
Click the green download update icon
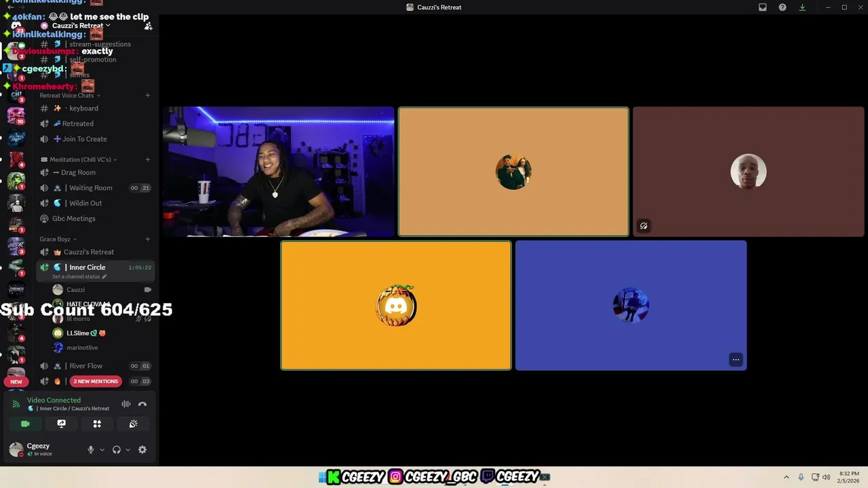click(x=802, y=7)
